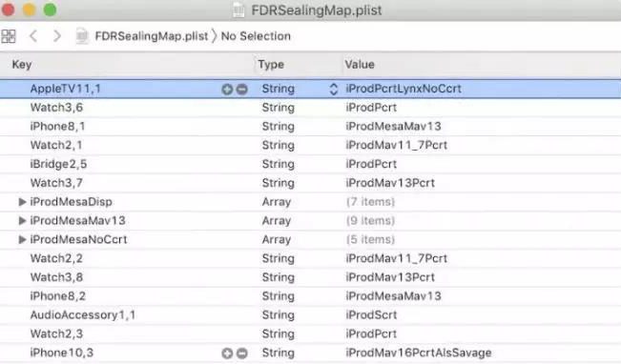This screenshot has height=364, width=621.
Task: Delete the iPhone10,3 row
Action: point(241,353)
